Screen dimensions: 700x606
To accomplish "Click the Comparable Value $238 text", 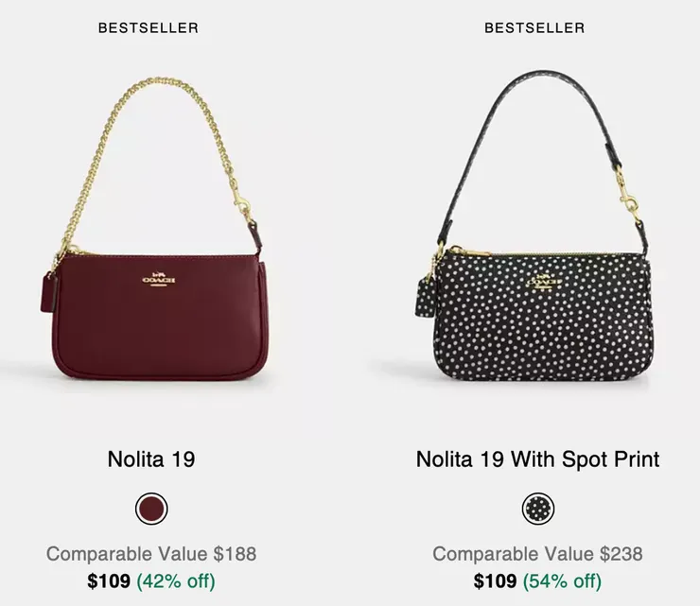I will 537,554.
